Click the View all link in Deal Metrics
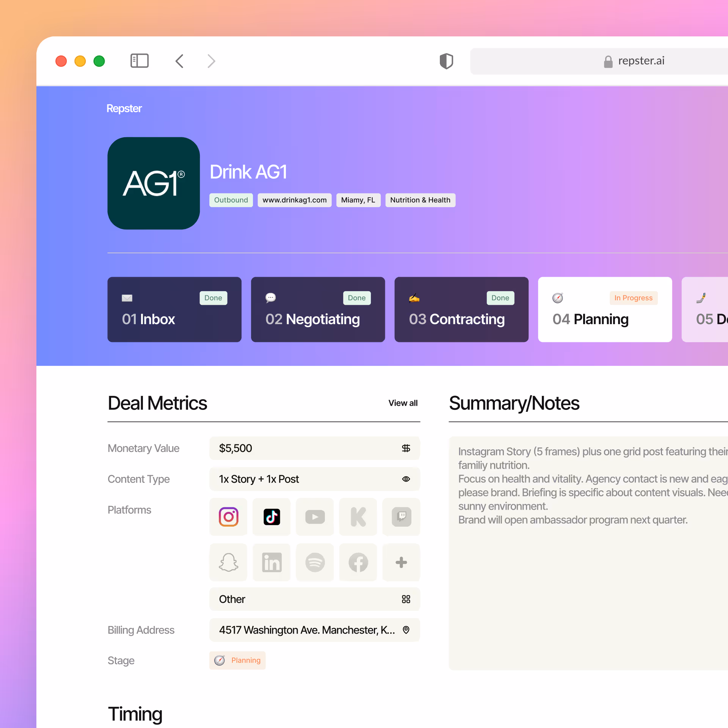 click(x=403, y=403)
